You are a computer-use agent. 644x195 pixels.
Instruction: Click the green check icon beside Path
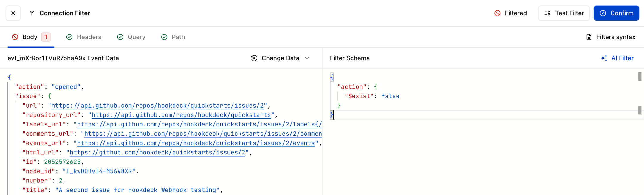165,37
